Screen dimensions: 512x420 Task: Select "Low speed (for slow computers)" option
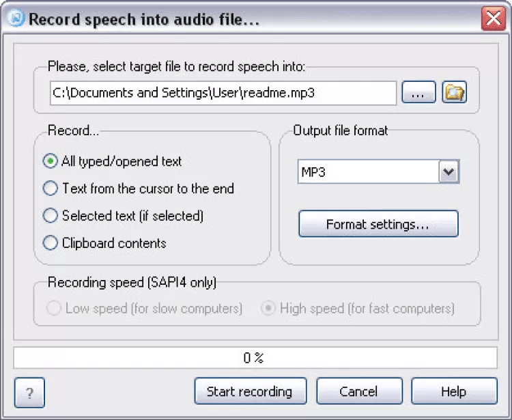coord(53,309)
